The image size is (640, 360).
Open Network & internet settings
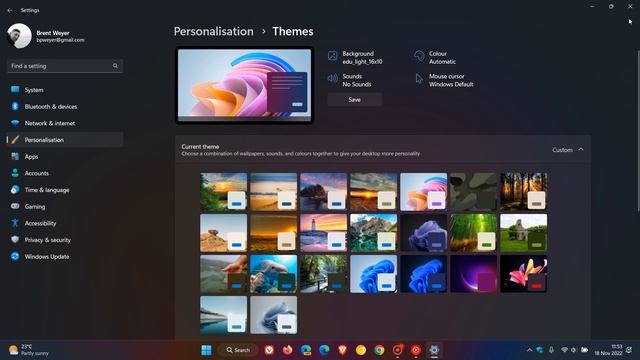[65, 123]
